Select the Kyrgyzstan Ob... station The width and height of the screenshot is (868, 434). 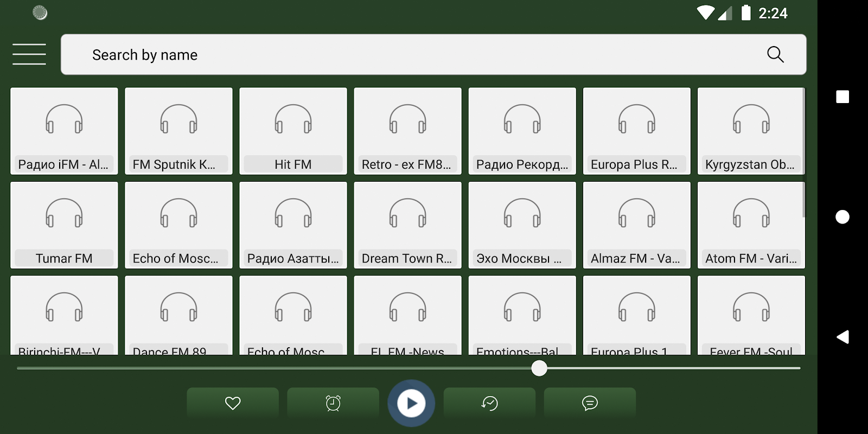(751, 131)
